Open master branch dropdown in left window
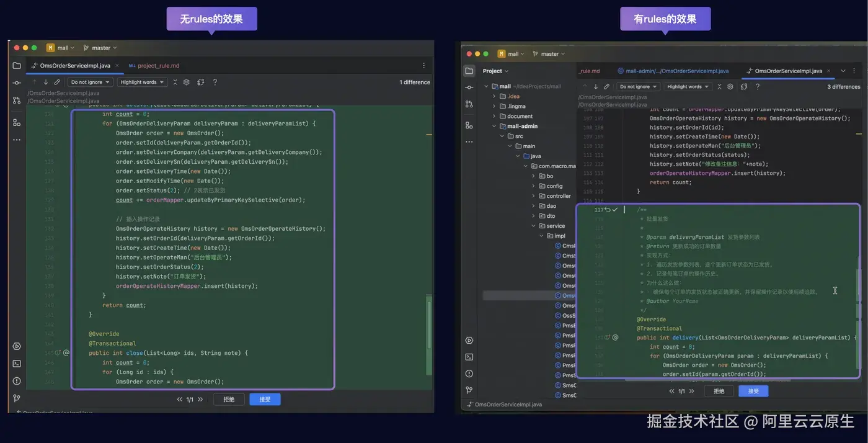The image size is (868, 443). (x=99, y=48)
